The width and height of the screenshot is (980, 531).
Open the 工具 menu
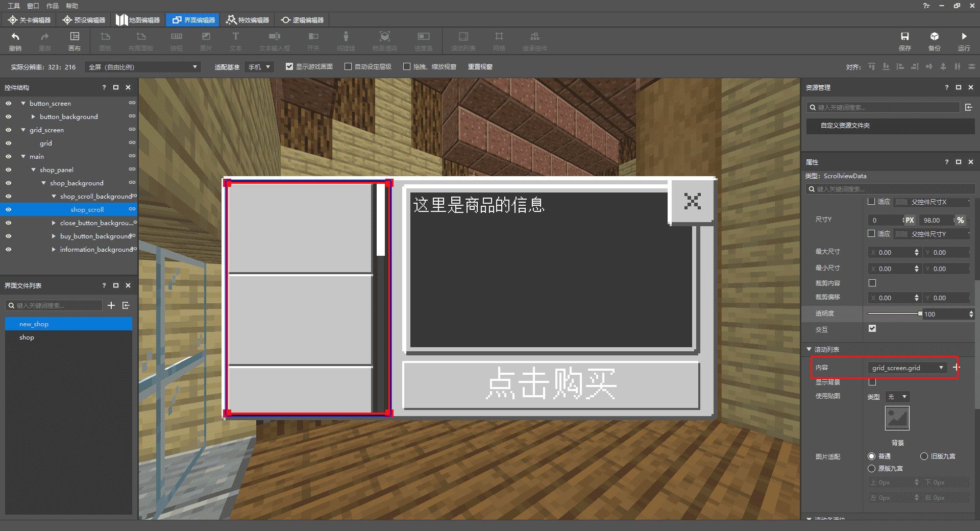[x=14, y=6]
